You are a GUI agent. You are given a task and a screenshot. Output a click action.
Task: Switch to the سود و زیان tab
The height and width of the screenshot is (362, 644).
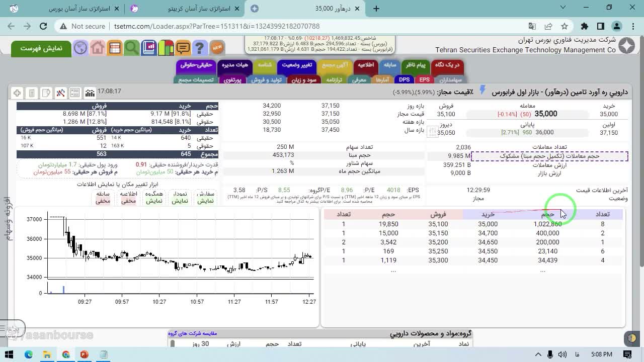[304, 79]
